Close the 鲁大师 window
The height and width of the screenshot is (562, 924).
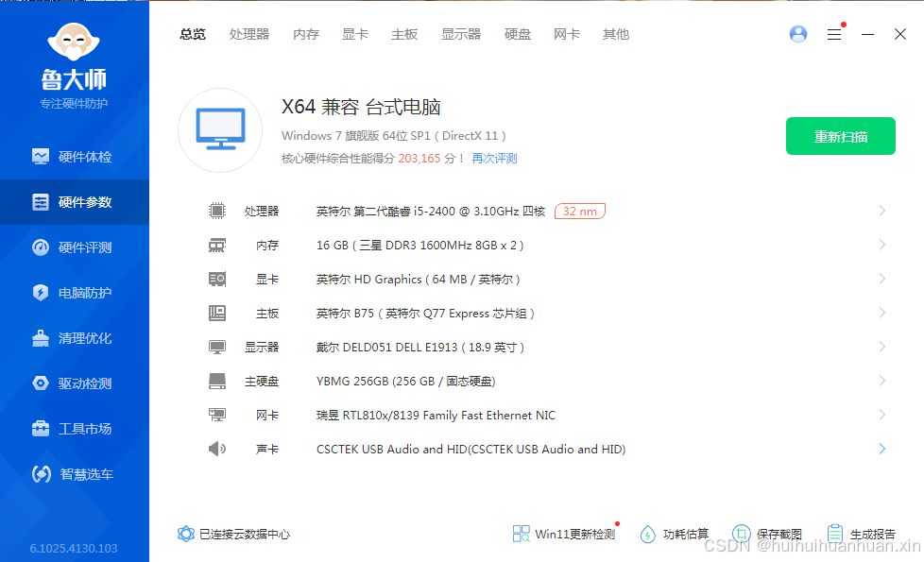(x=899, y=34)
